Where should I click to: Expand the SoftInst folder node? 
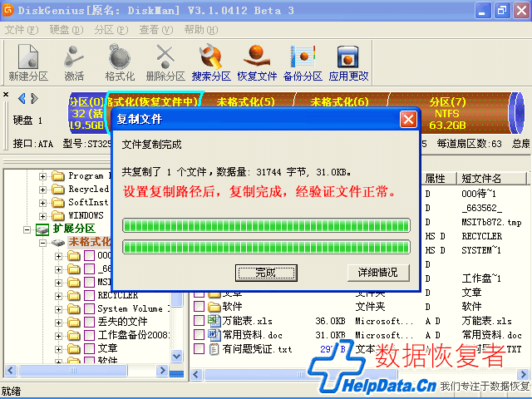tap(42, 203)
